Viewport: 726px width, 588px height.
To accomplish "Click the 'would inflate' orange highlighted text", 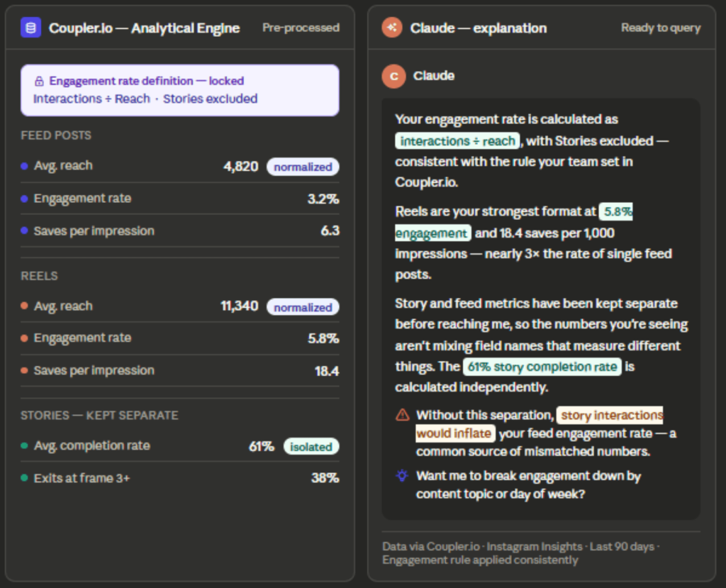I will pyautogui.click(x=455, y=433).
